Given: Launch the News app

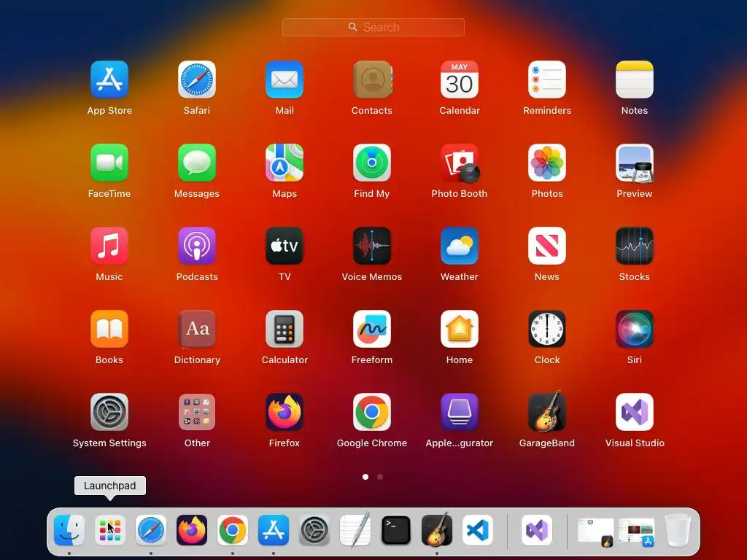Looking at the screenshot, I should (x=547, y=246).
